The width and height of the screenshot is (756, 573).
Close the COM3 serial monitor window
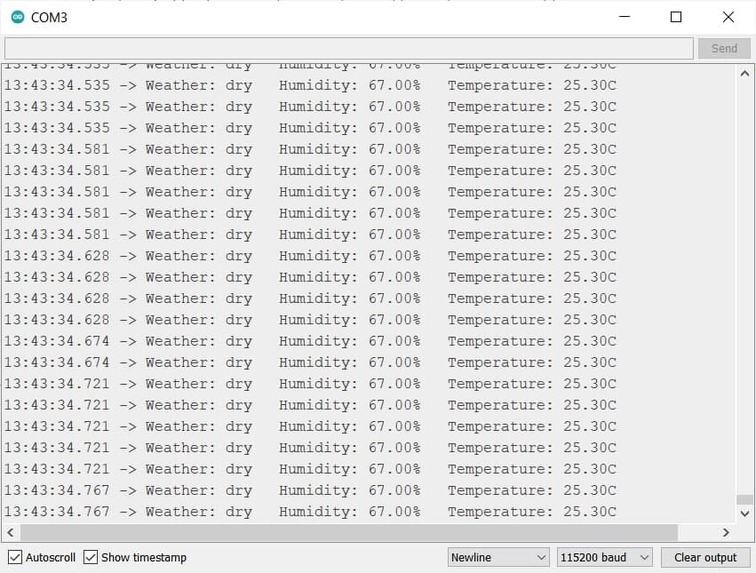coord(728,17)
